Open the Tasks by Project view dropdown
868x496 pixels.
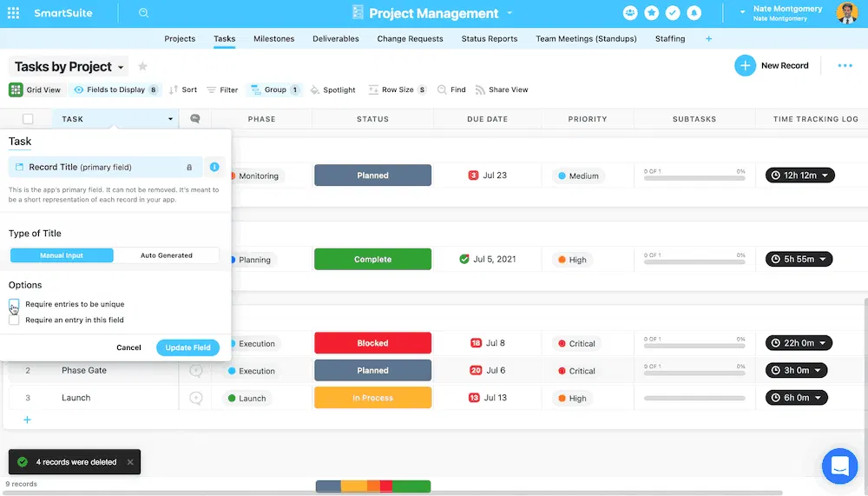tap(121, 67)
